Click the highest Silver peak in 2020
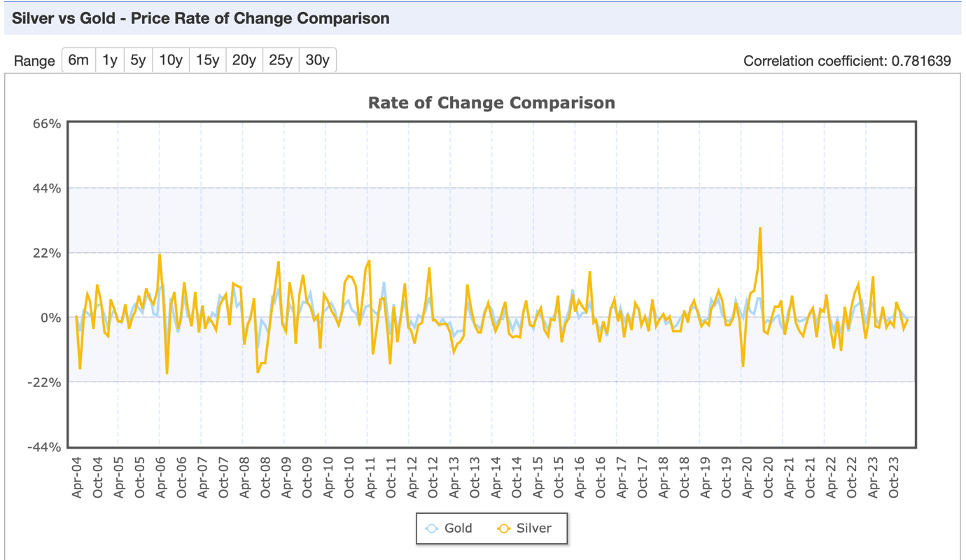 coord(759,228)
